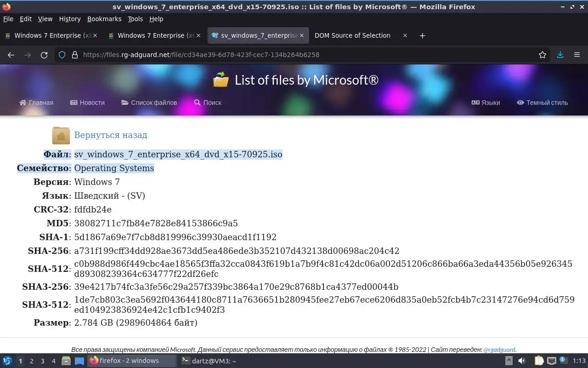
Task: Reload the current page
Action: (x=44, y=55)
